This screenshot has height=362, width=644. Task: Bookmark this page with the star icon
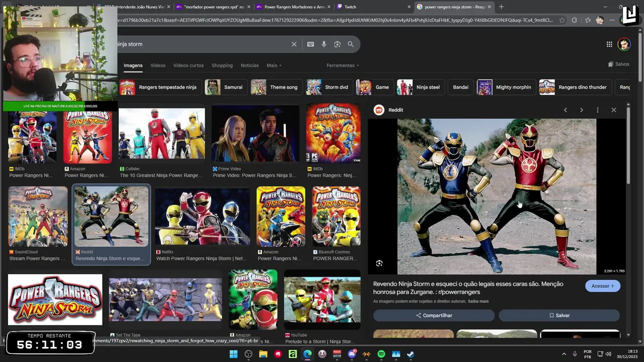[x=562, y=20]
